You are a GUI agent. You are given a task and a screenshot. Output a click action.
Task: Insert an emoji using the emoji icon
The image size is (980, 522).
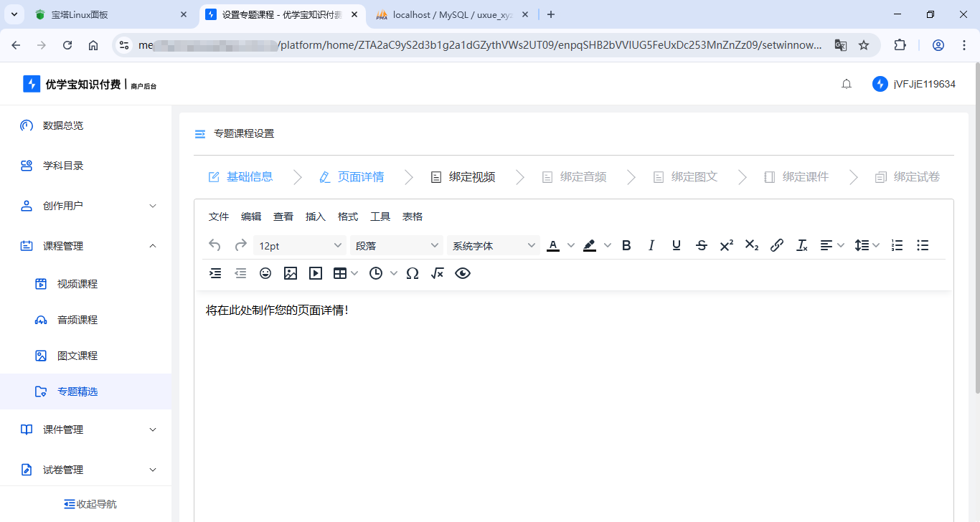coord(265,273)
